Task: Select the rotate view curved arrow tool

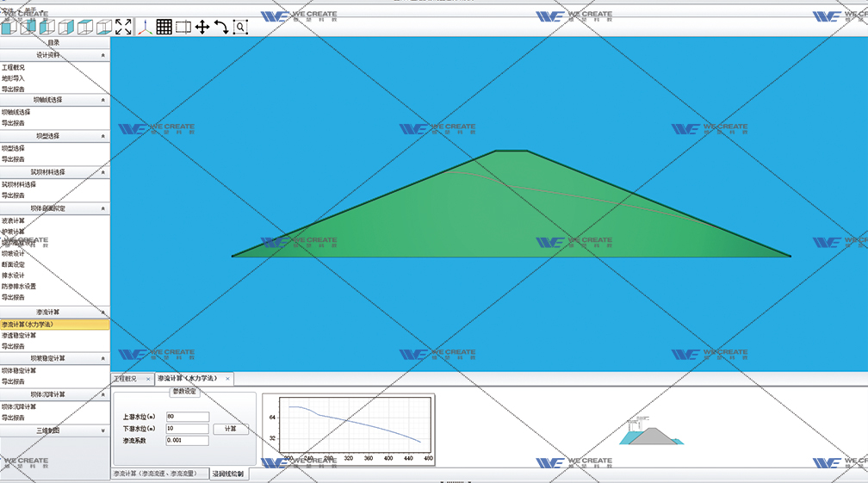Action: pos(221,27)
